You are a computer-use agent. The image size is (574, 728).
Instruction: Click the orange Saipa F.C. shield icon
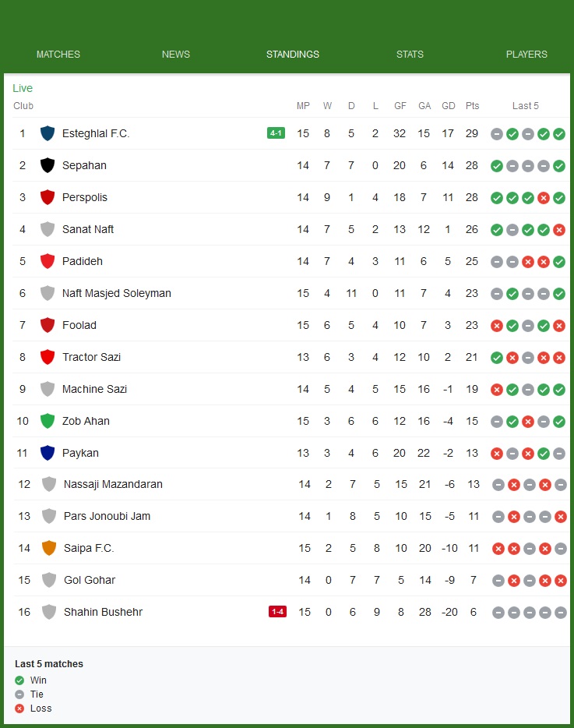(49, 548)
